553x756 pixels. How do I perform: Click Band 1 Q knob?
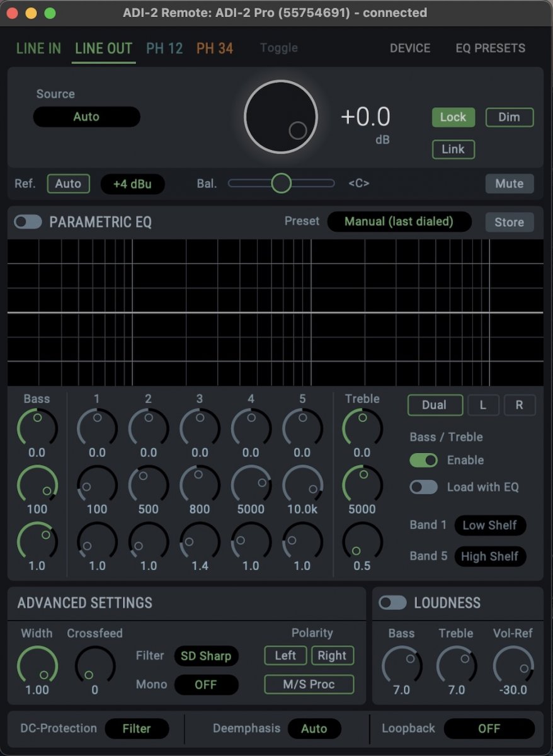coord(97,542)
